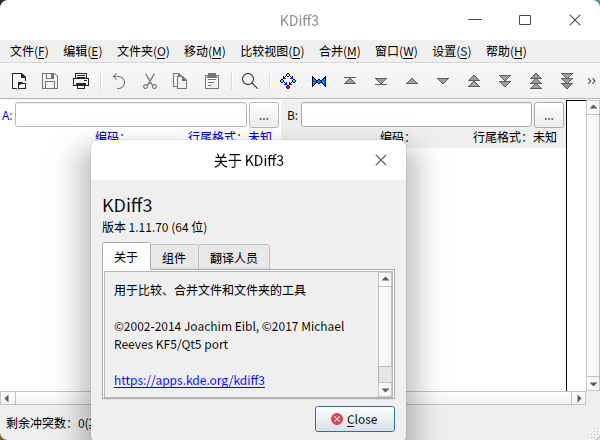Click the open file toolbar icon

pos(19,81)
